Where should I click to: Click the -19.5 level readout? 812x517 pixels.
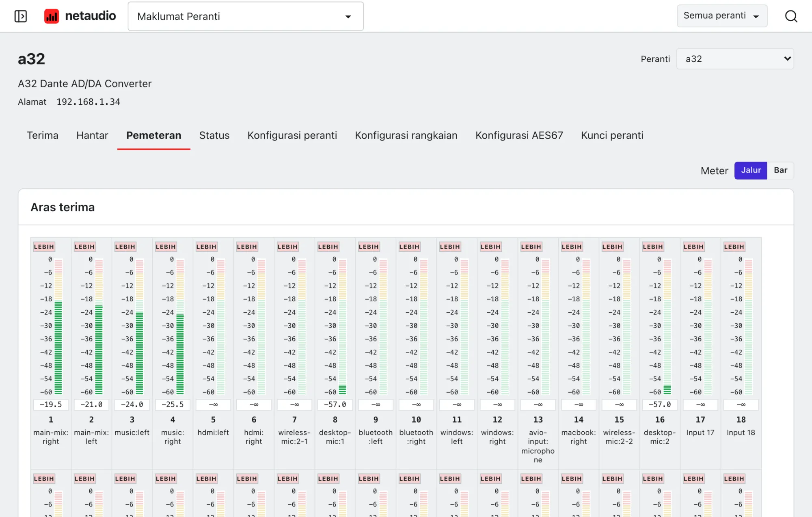click(x=51, y=405)
